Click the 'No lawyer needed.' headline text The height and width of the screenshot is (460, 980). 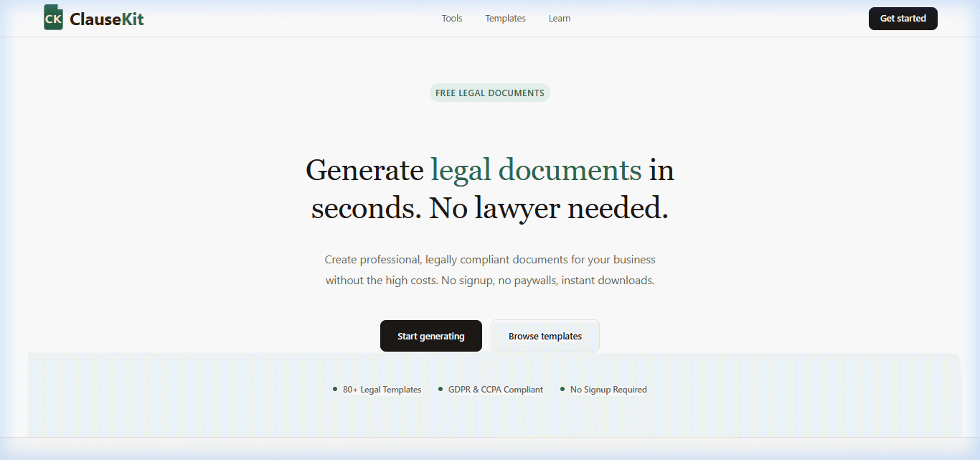(549, 208)
